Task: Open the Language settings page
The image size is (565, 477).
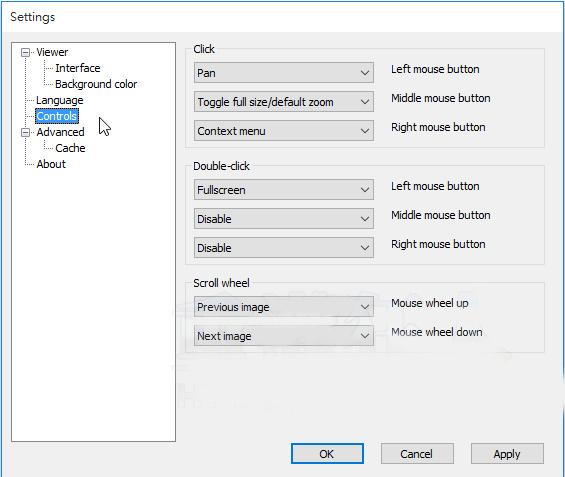Action: [59, 100]
